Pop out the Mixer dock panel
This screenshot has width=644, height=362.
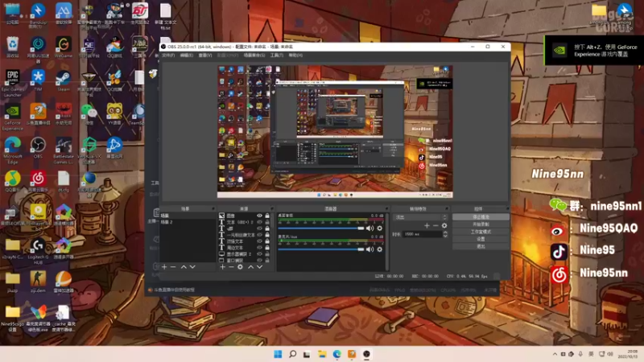[x=386, y=209]
